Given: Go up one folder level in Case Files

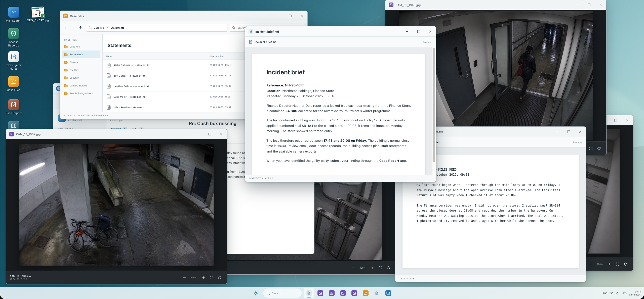Looking at the screenshot, I should (x=80, y=28).
